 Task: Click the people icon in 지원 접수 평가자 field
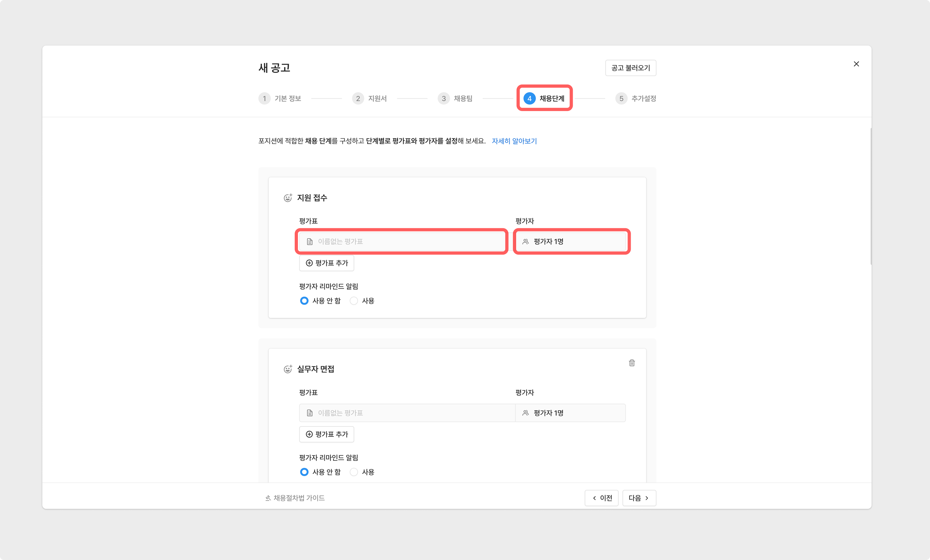(x=525, y=242)
